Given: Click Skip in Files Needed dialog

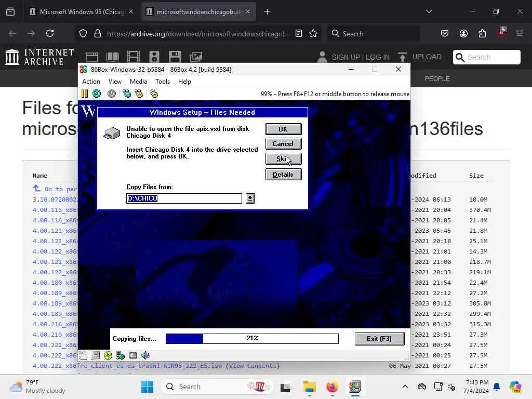Looking at the screenshot, I should [x=283, y=159].
